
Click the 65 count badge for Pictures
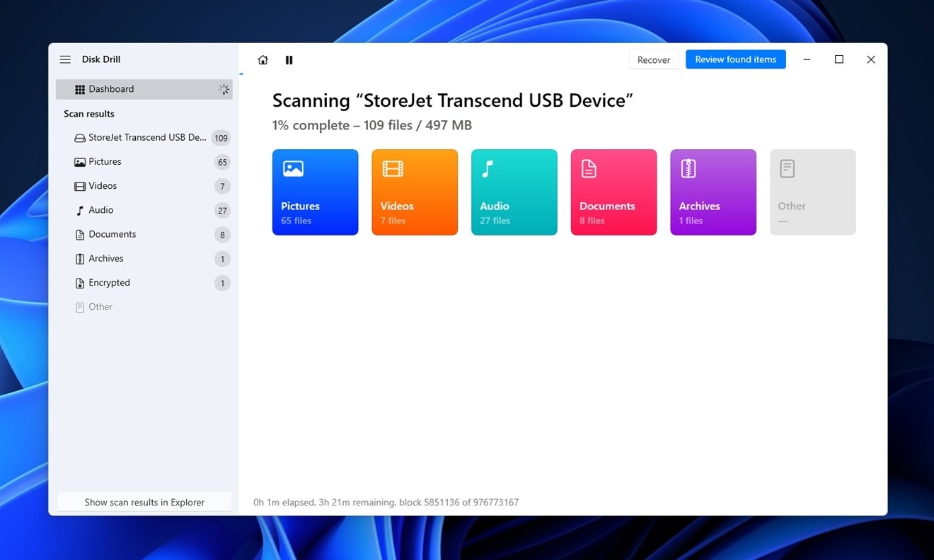coord(222,163)
